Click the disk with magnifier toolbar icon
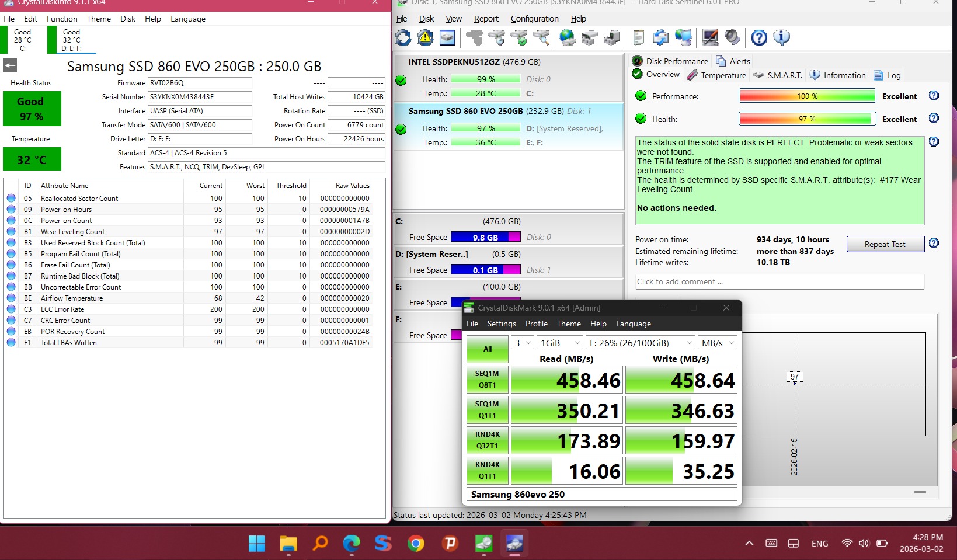This screenshot has width=957, height=560. [x=541, y=38]
